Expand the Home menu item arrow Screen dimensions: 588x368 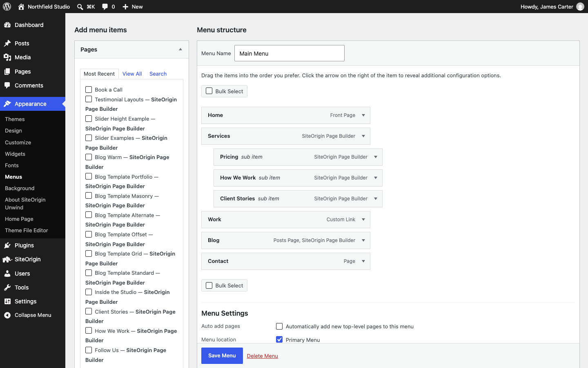tap(363, 115)
